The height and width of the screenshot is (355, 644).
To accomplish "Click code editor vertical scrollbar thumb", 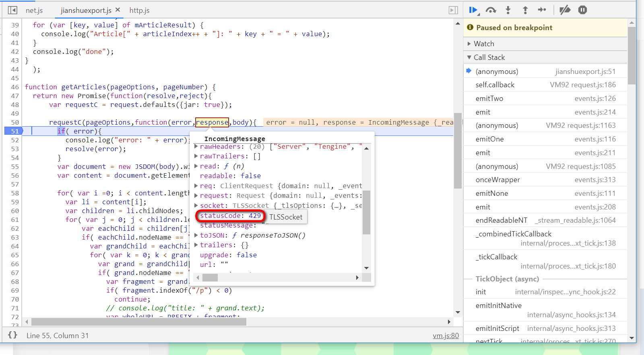I will 458,150.
